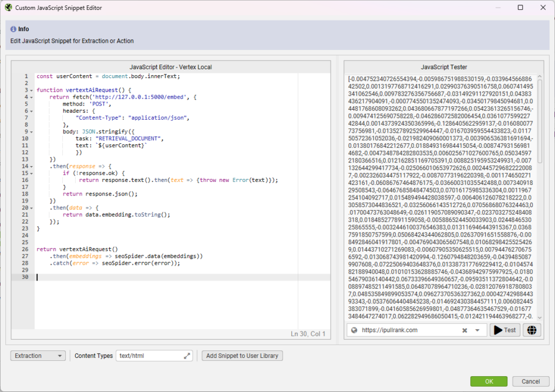Click the play icon on the Test button

point(497,330)
